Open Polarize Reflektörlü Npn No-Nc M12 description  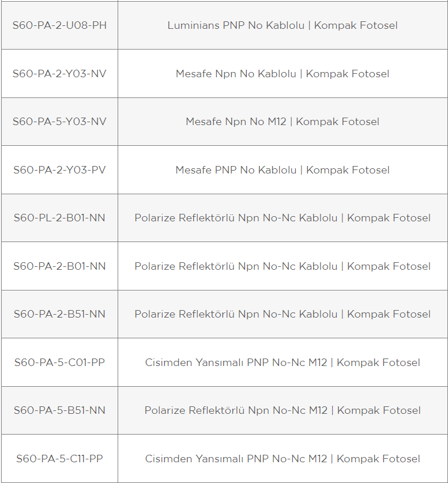283,410
